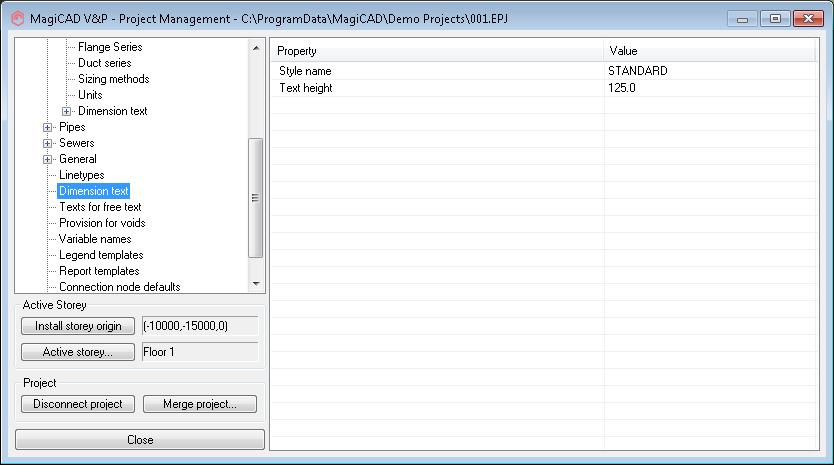Select the Sewers tree item label
Viewport: 834px width, 465px height.
(77, 143)
